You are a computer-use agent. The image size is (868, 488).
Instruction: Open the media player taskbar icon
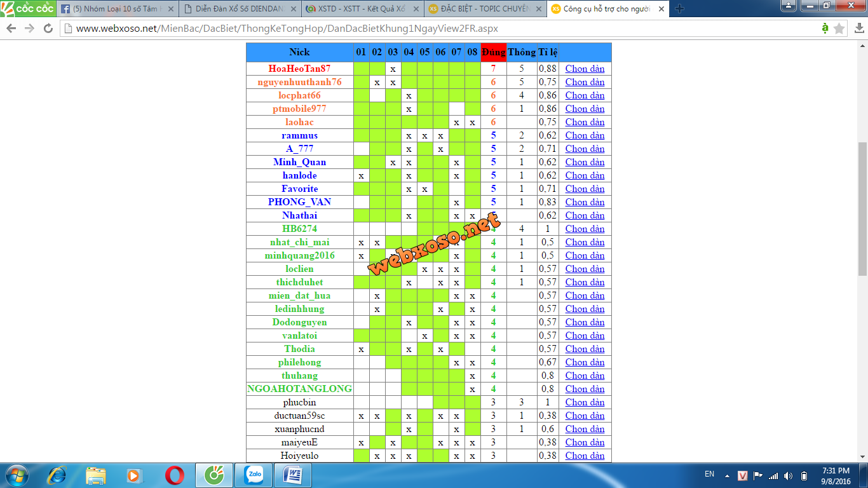134,475
